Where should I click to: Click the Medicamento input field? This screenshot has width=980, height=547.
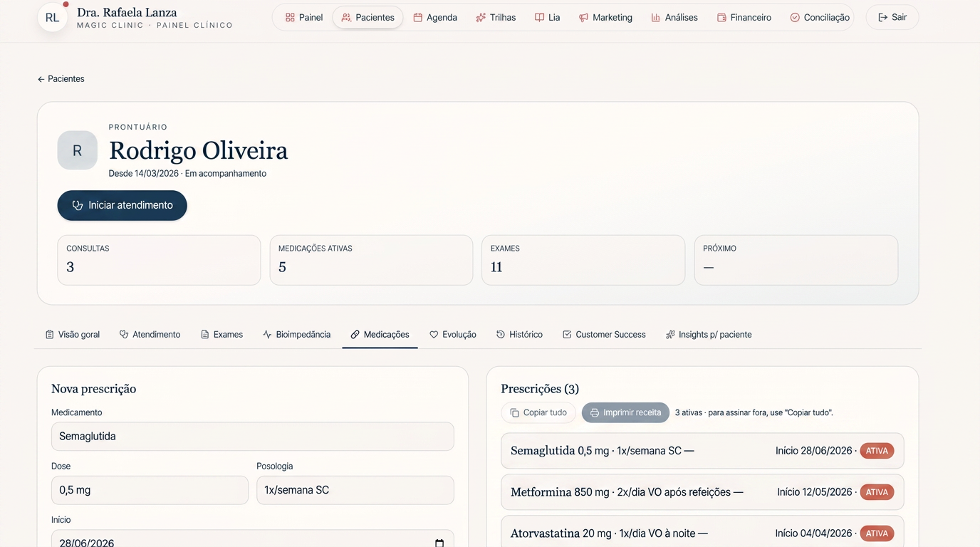pyautogui.click(x=252, y=436)
